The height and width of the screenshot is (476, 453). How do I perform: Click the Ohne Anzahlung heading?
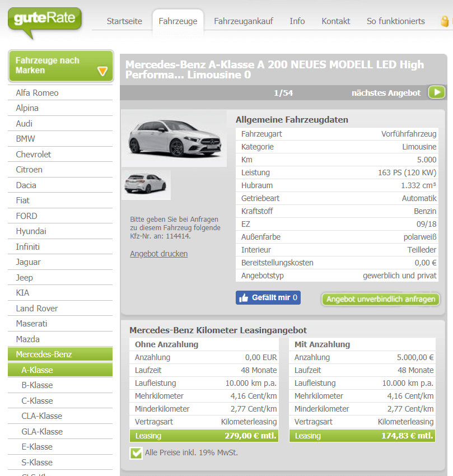(x=166, y=344)
